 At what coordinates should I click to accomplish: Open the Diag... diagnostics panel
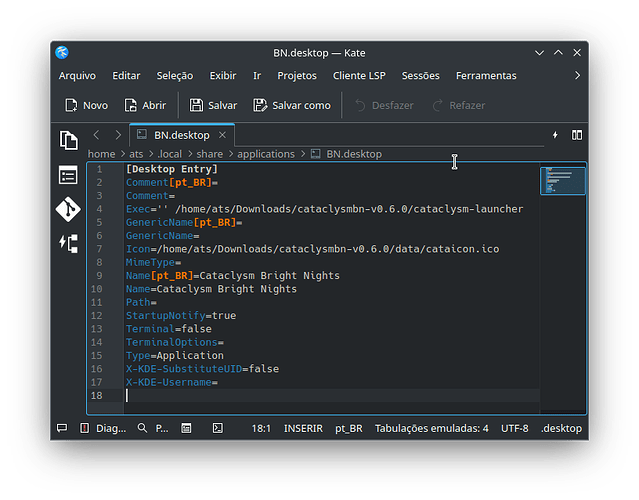(x=103, y=428)
